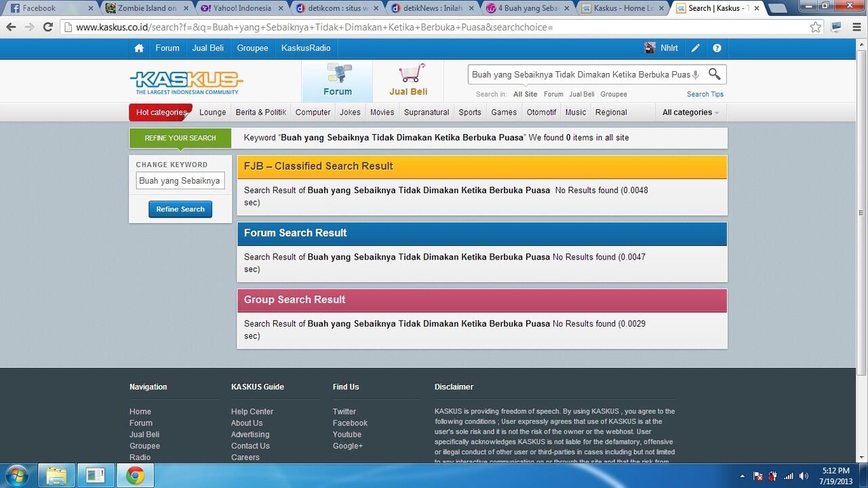Image resolution: width=868 pixels, height=488 pixels.
Task: Limit search to All Site
Action: coord(525,94)
